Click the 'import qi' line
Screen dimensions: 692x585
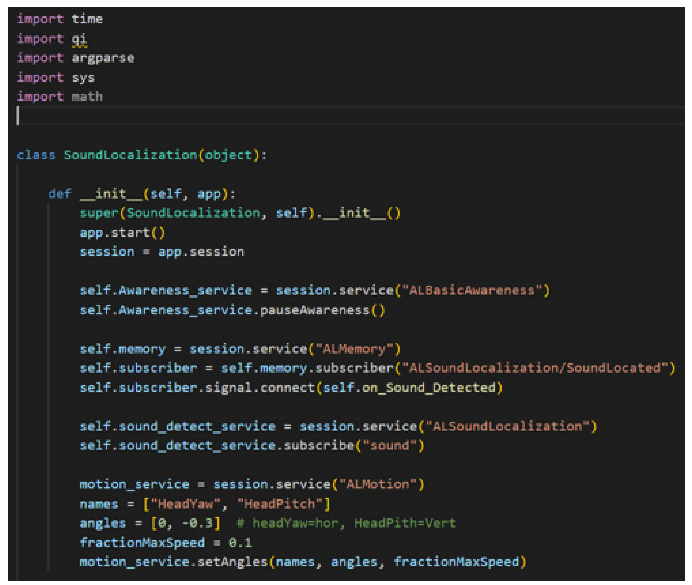click(52, 39)
